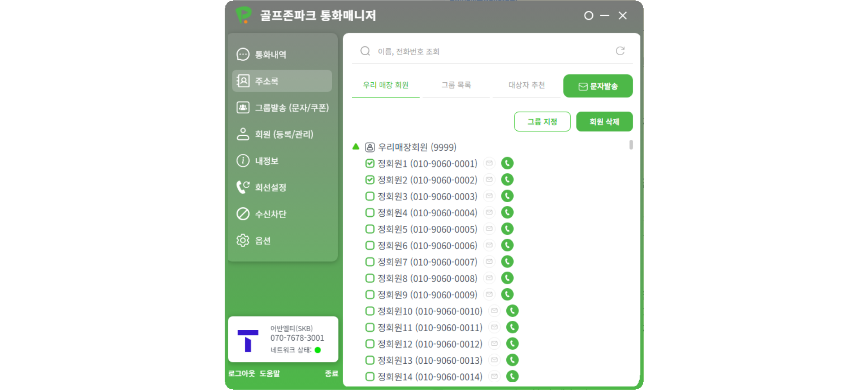Switch to the 그룹 목록 tab
Image resolution: width=868 pixels, height=390 pixels.
pyautogui.click(x=456, y=85)
